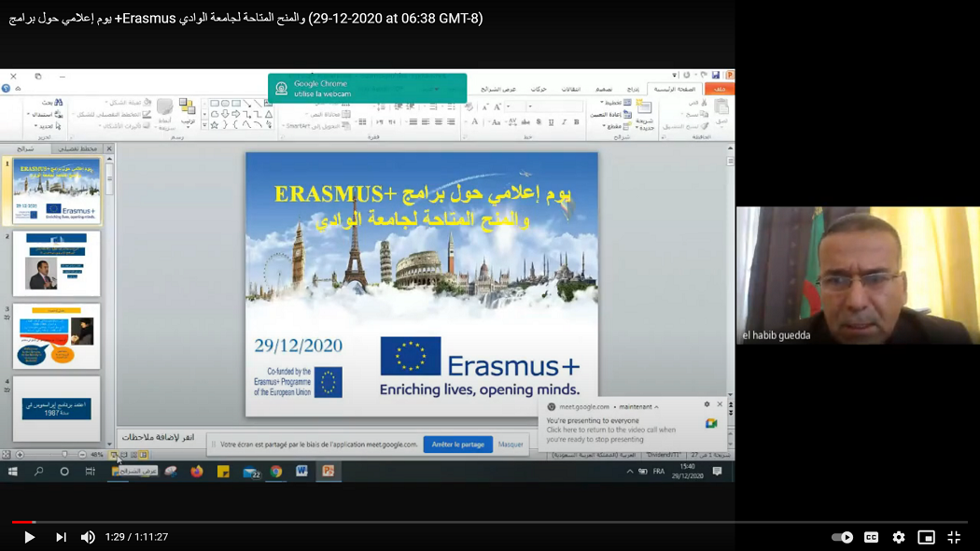Screen dimensions: 980x551
Task: Play the YouTube video
Action: 29,537
